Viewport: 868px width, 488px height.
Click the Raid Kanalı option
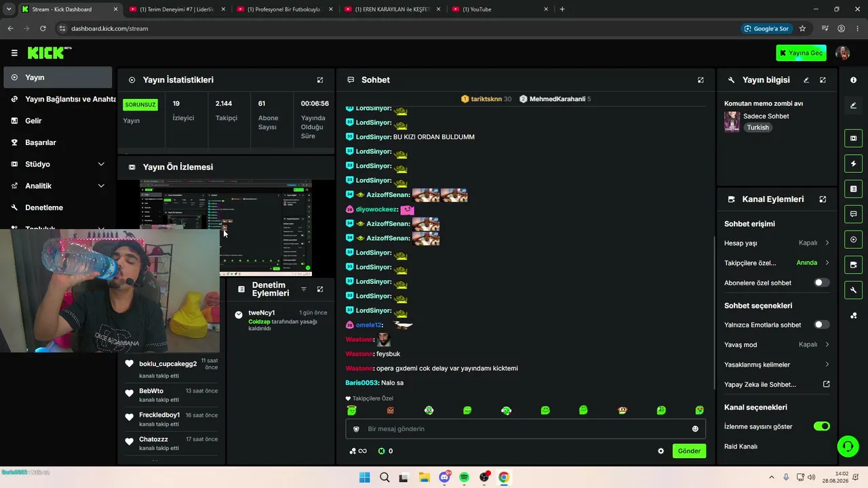point(741,447)
